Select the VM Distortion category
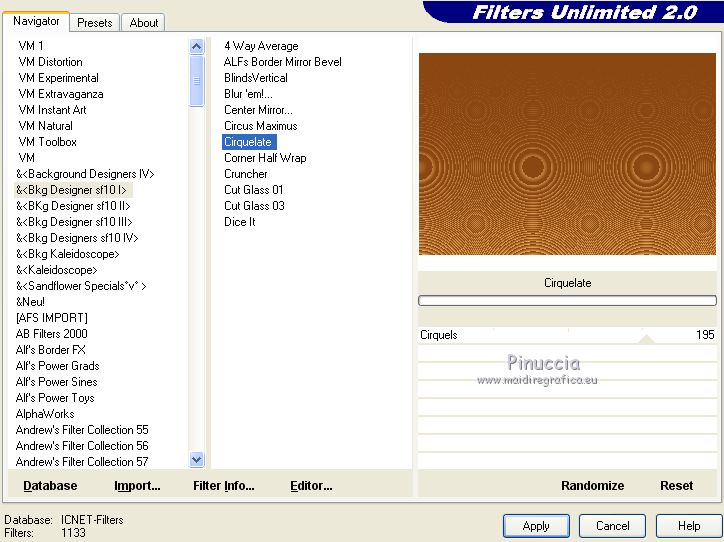This screenshot has height=542, width=724. (x=50, y=62)
